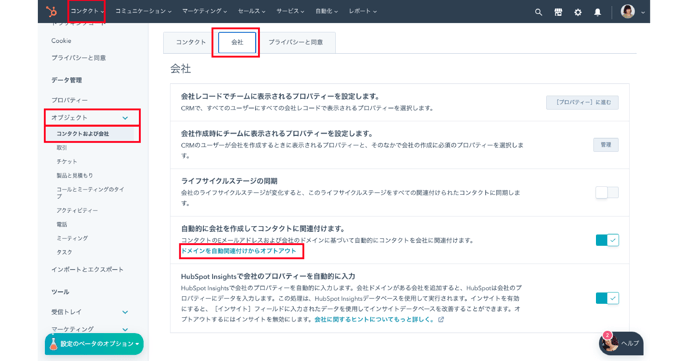Select ミーティング in sidebar
This screenshot has height=361, width=688.
click(72, 238)
